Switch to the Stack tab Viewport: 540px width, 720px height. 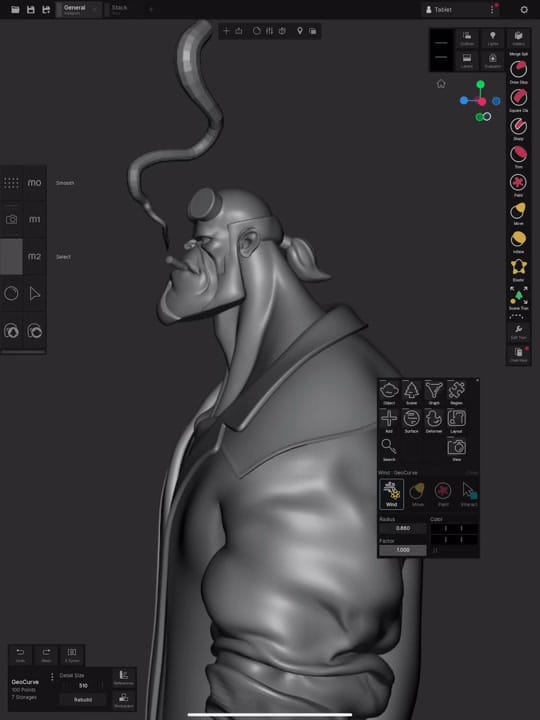[120, 9]
